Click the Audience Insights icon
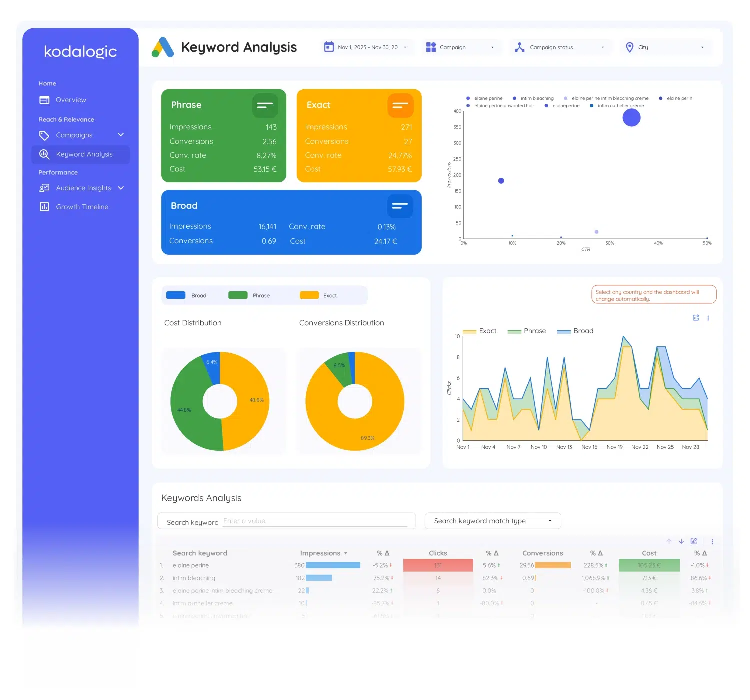The height and width of the screenshot is (700, 750). [44, 188]
